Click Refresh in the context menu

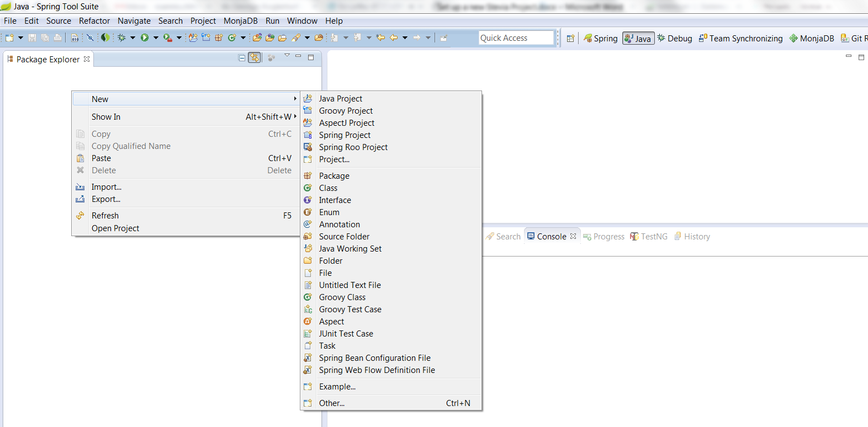[x=186, y=215]
